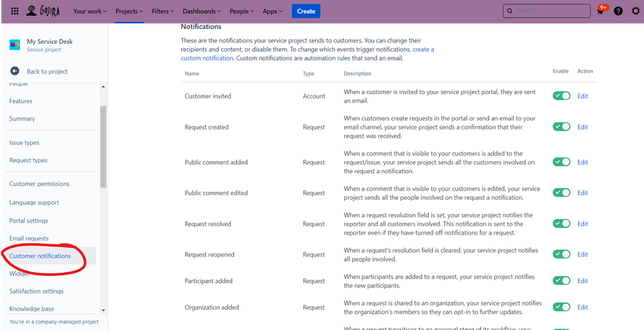
Task: Open the Projects dropdown menu
Action: pos(130,12)
